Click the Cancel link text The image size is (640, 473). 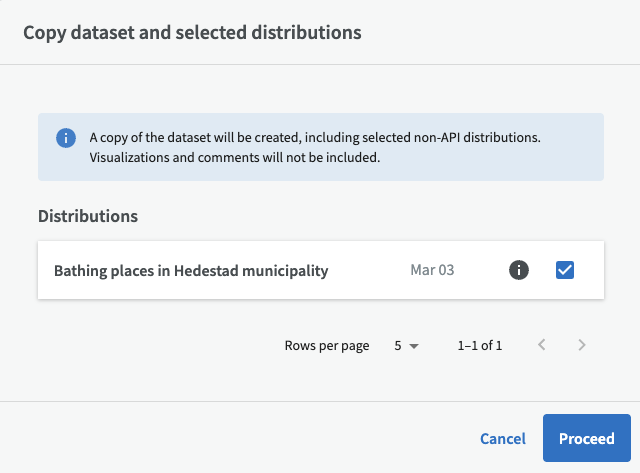click(x=503, y=439)
